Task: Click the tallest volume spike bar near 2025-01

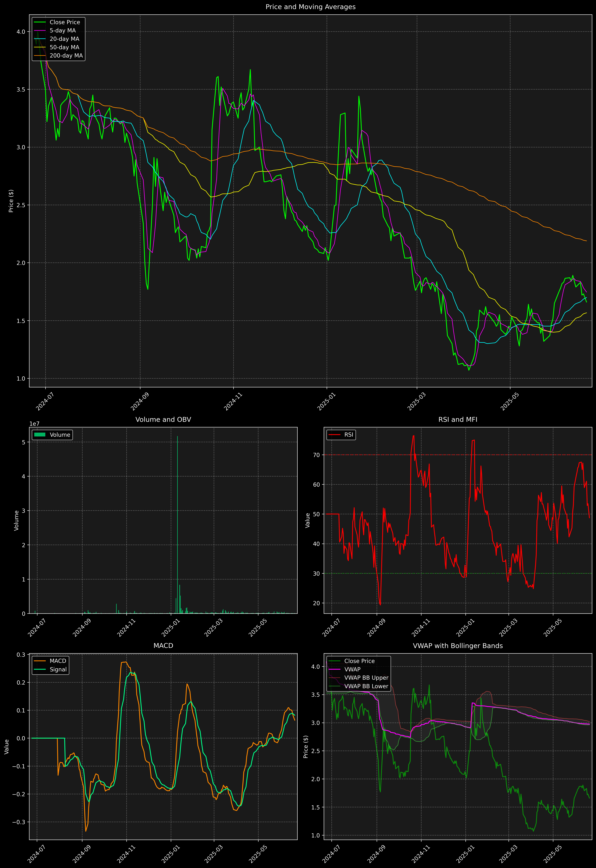Action: [x=177, y=525]
